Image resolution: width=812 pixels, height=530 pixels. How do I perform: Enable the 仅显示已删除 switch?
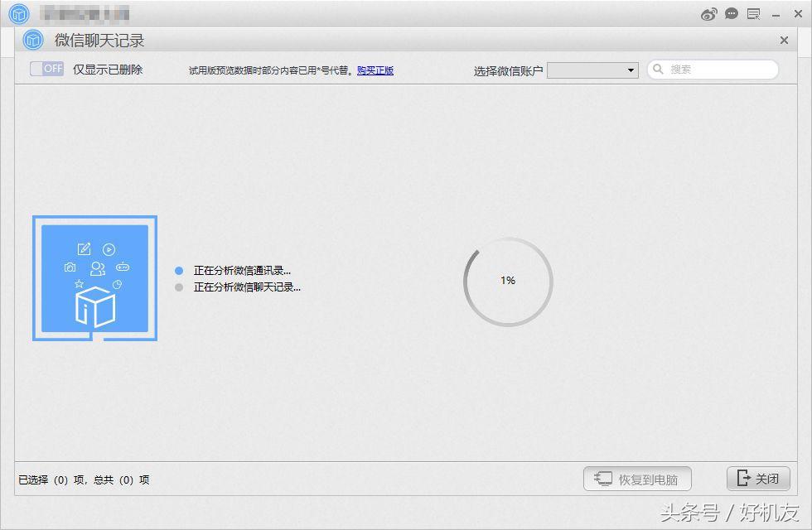pyautogui.click(x=46, y=70)
